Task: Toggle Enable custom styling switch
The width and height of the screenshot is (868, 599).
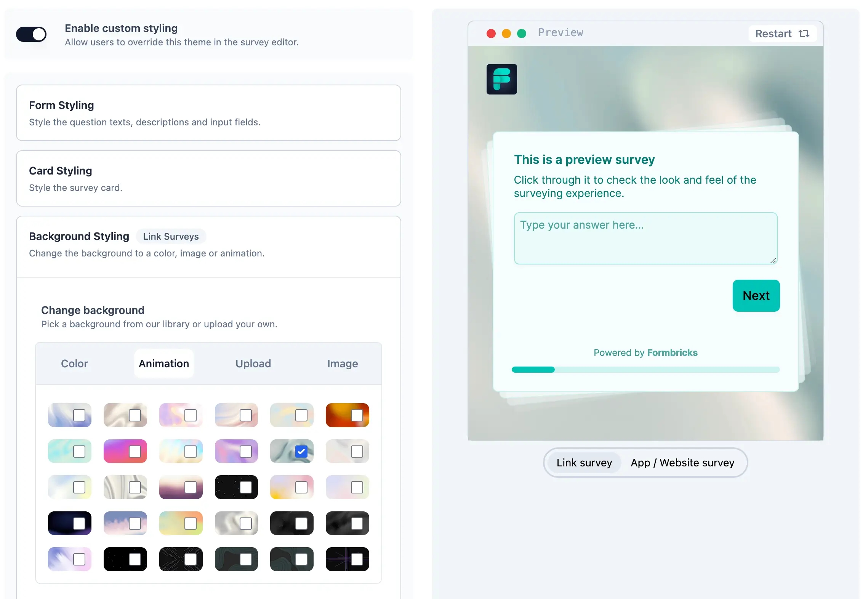Action: click(32, 34)
